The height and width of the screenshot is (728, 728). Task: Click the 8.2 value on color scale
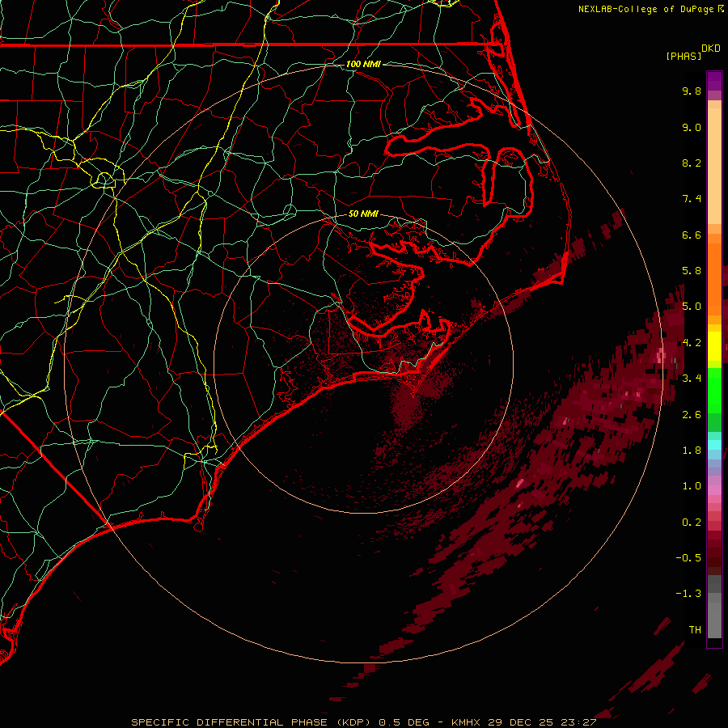pyautogui.click(x=692, y=163)
